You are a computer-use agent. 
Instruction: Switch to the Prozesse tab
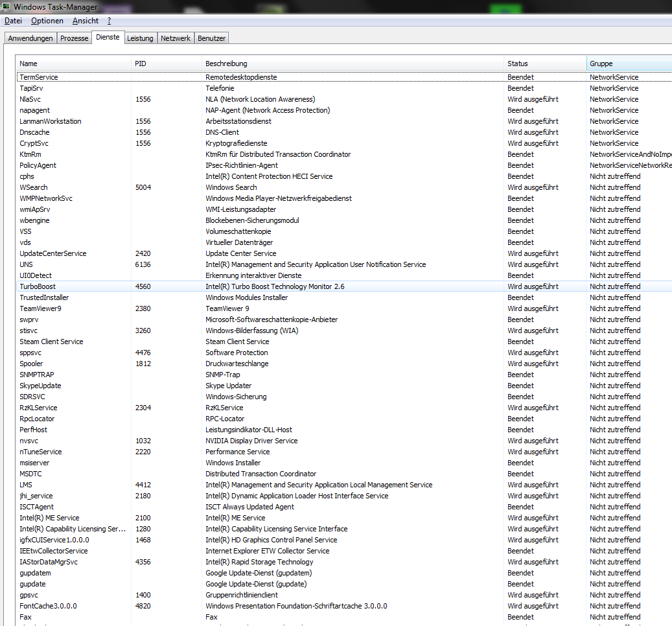[x=74, y=38]
